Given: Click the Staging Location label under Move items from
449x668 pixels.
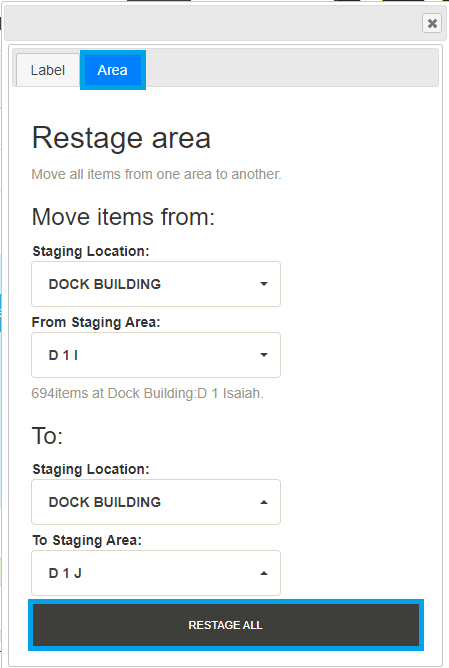Looking at the screenshot, I should pos(91,251).
